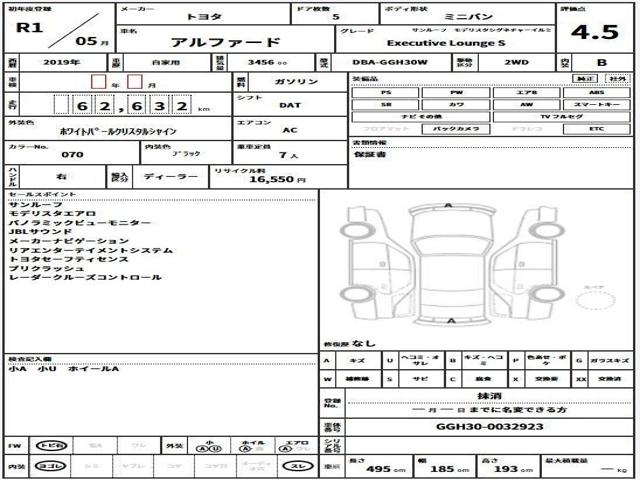Select the TV フルセグ equipment box
The width and height of the screenshot is (640, 480).
(562, 117)
